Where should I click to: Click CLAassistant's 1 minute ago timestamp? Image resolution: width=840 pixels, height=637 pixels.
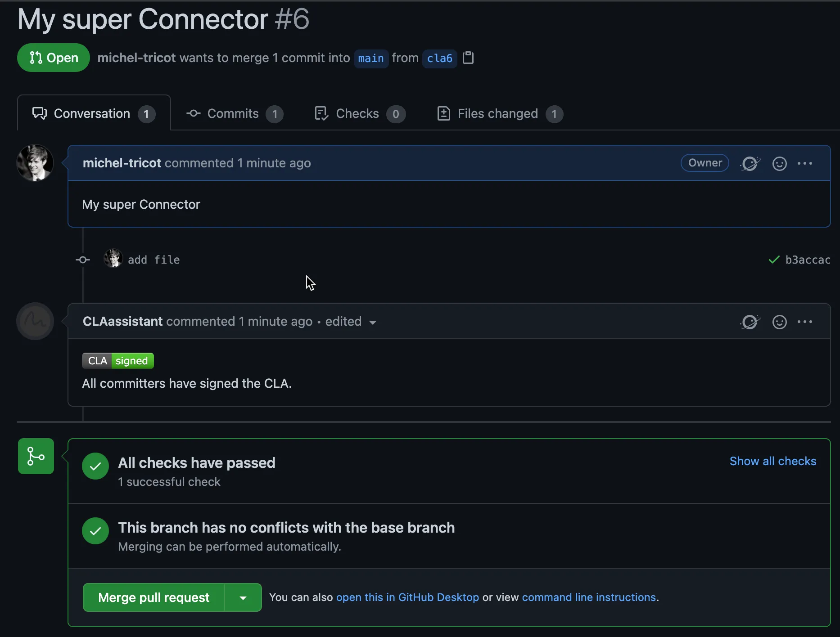pyautogui.click(x=275, y=321)
